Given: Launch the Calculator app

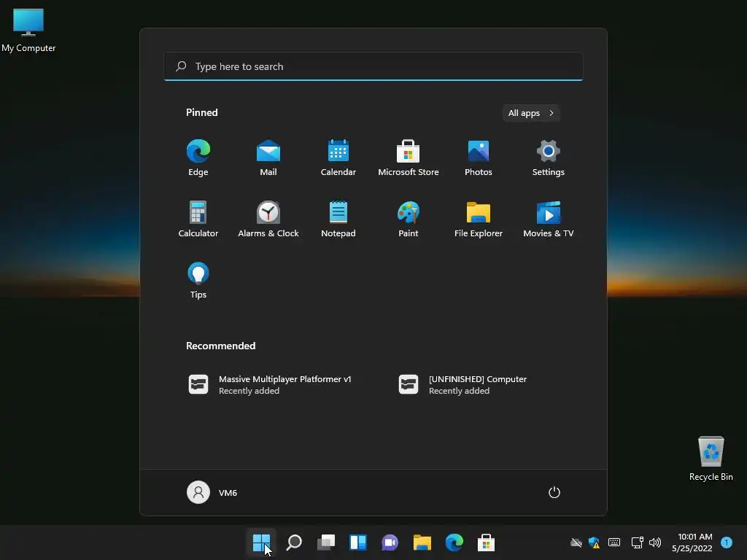Looking at the screenshot, I should click(198, 219).
